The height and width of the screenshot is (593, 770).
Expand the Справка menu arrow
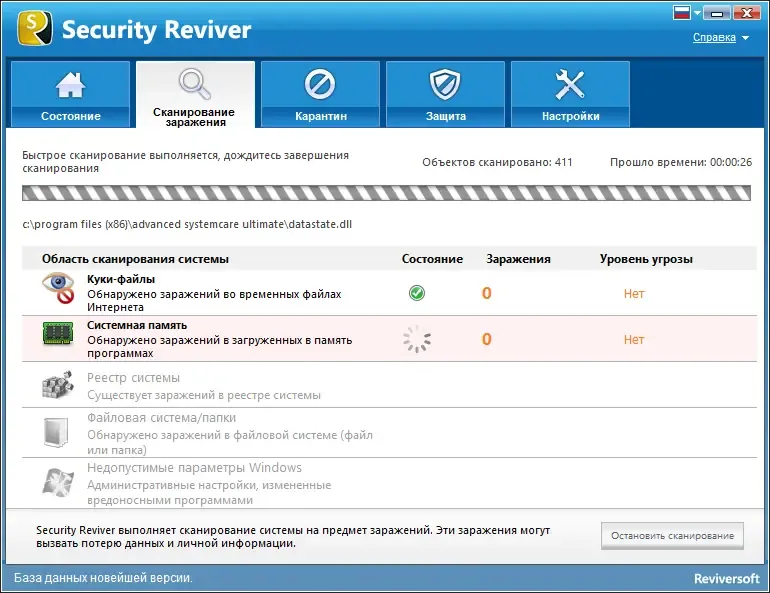pyautogui.click(x=745, y=38)
